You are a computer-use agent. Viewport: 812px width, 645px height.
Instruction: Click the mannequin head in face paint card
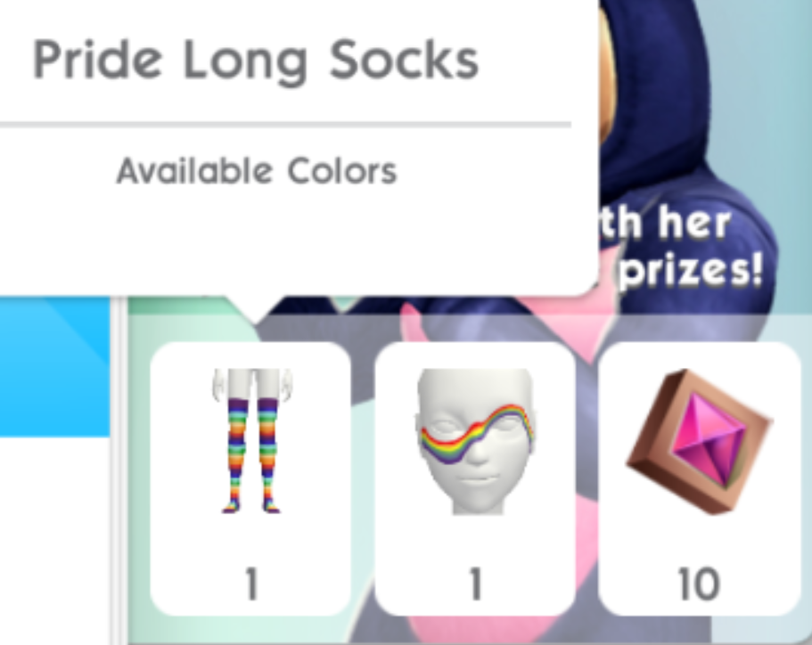[475, 442]
